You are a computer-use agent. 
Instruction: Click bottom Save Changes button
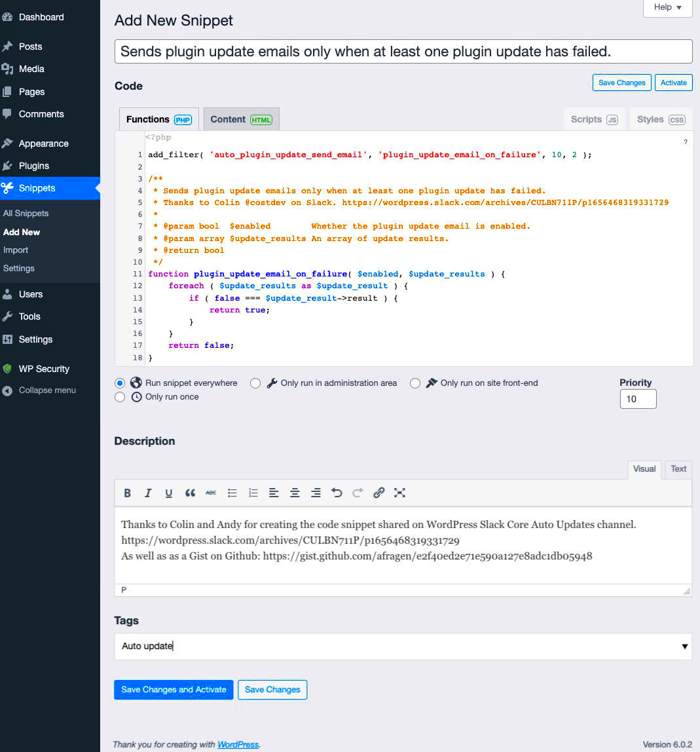pyautogui.click(x=272, y=690)
